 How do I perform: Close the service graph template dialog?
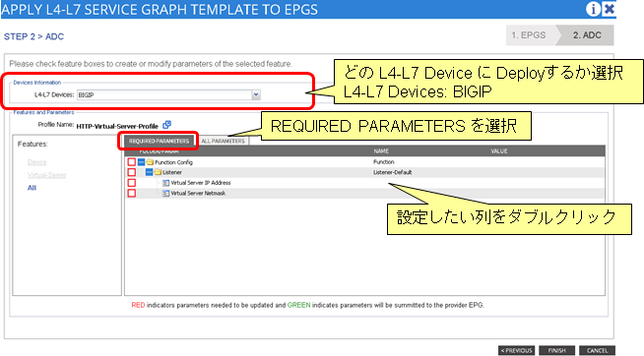[610, 9]
